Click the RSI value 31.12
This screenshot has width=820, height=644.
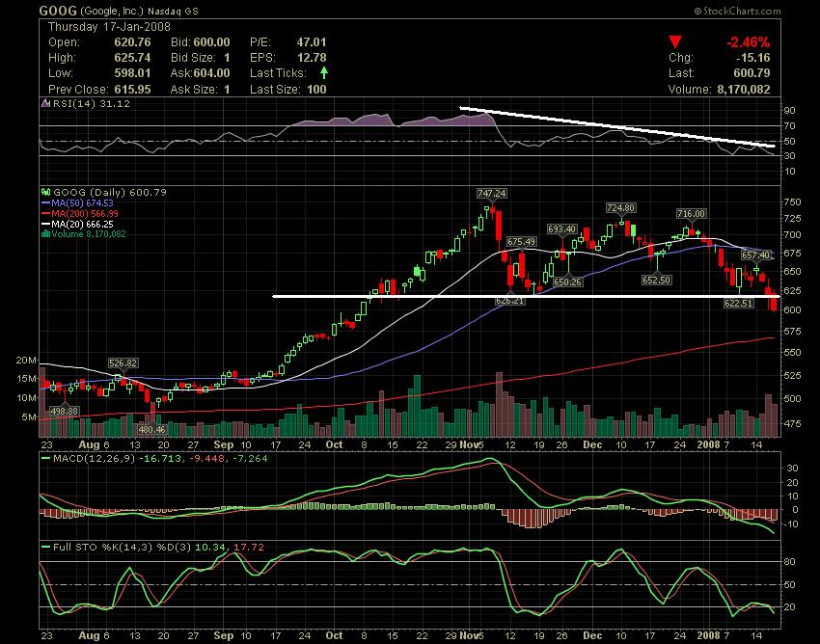pos(114,103)
